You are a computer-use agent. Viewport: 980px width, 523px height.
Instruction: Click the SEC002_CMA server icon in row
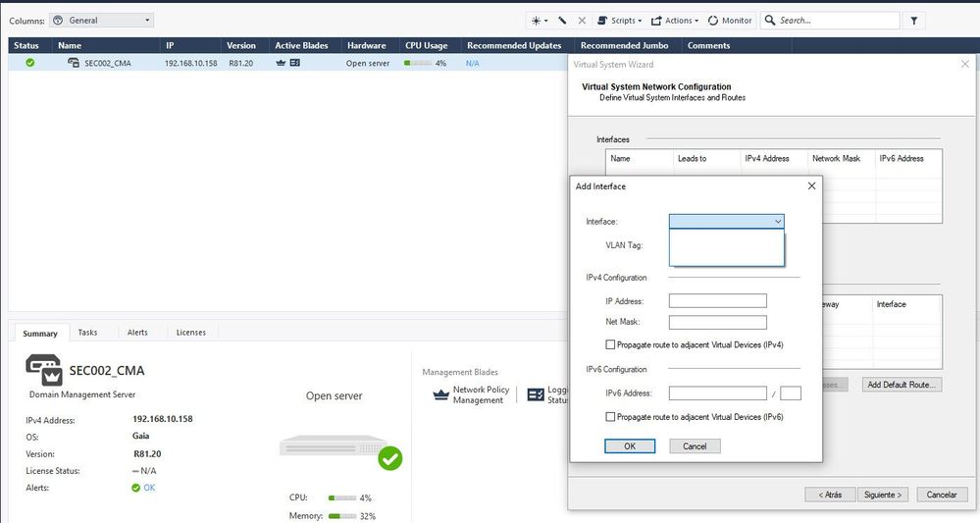coord(74,63)
